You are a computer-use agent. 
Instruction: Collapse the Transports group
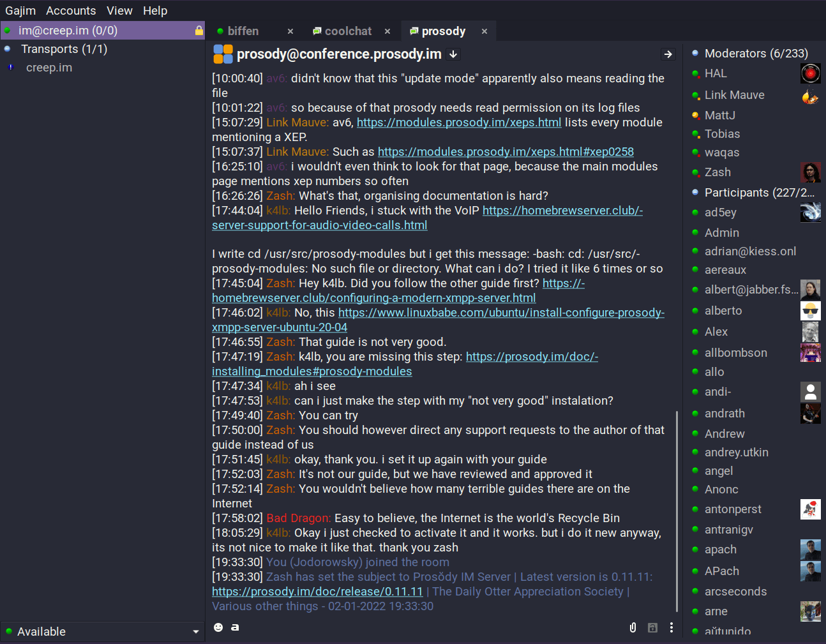(x=8, y=49)
